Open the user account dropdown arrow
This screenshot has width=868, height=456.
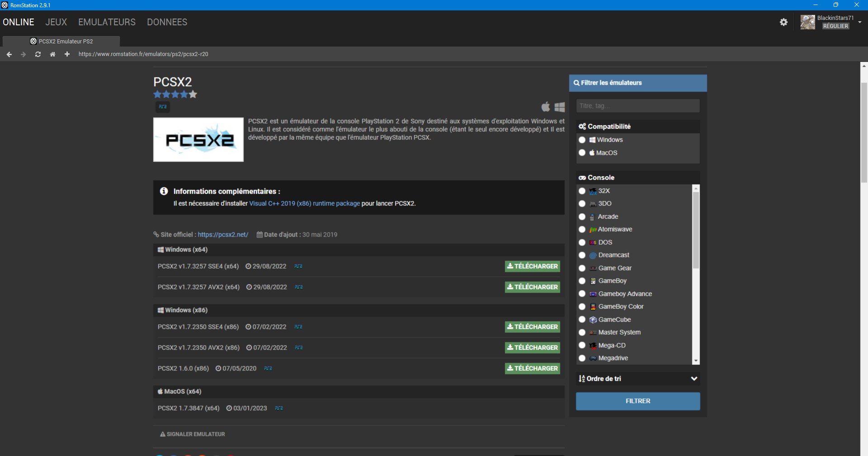(x=860, y=22)
